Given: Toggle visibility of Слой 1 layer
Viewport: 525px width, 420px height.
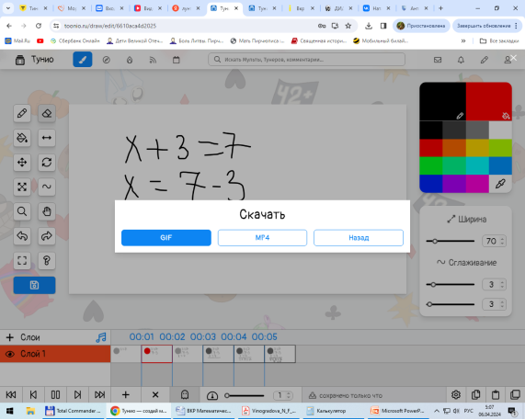Looking at the screenshot, I should tap(10, 354).
